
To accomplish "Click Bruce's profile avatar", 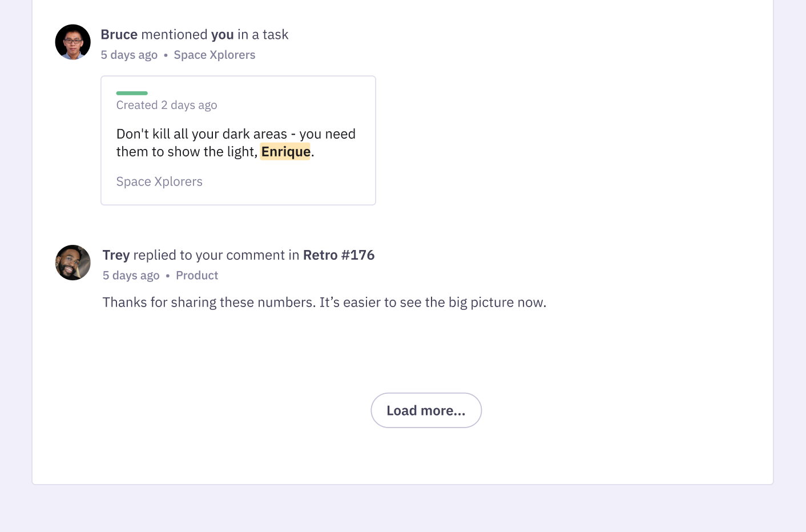I will coord(72,42).
